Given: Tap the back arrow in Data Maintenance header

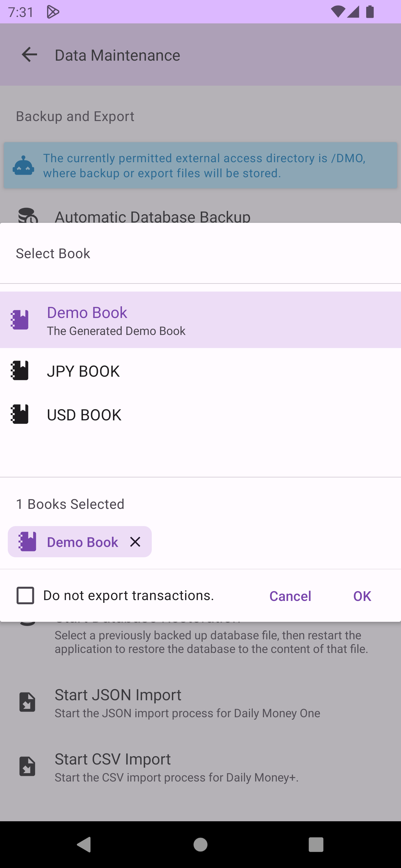Looking at the screenshot, I should point(29,55).
